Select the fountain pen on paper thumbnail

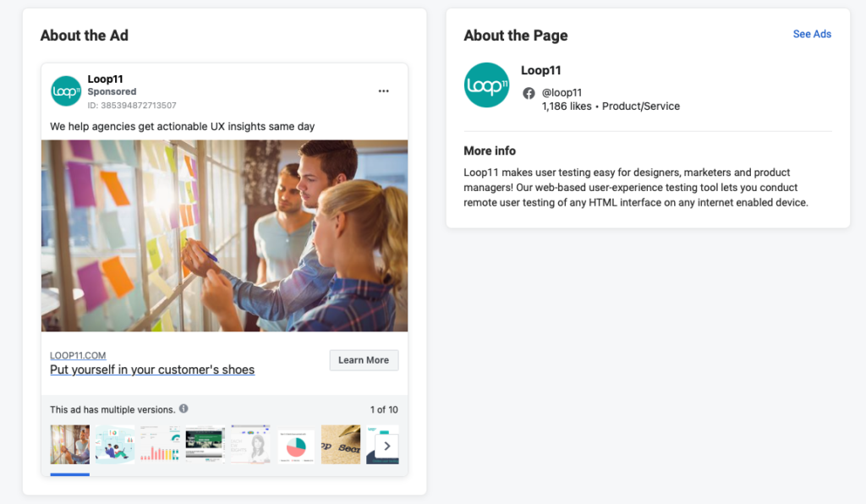click(x=341, y=445)
